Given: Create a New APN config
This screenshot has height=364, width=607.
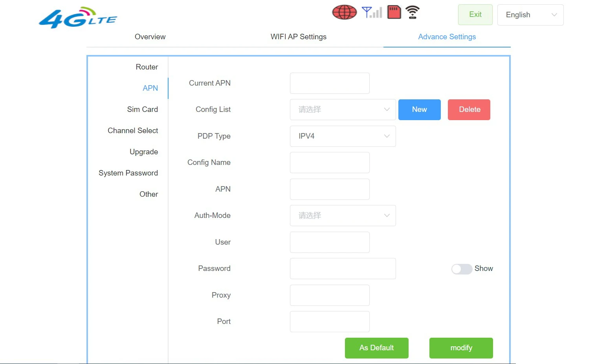Looking at the screenshot, I should click(x=420, y=110).
